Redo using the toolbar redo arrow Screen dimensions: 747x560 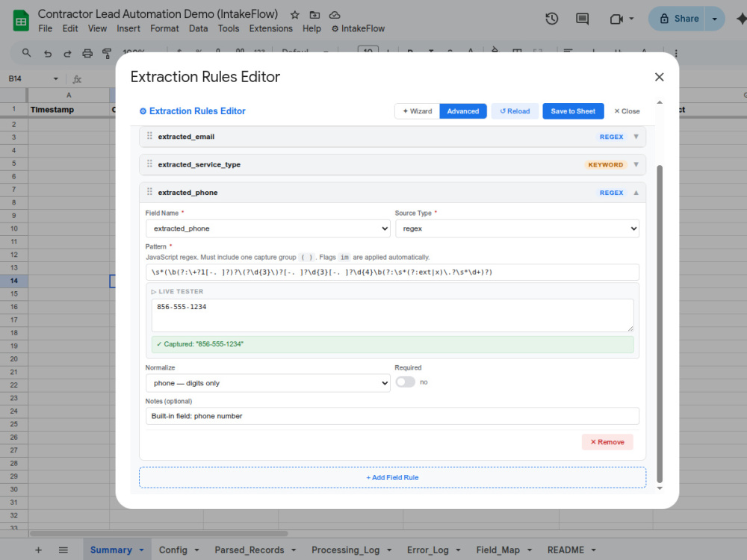coord(67,53)
